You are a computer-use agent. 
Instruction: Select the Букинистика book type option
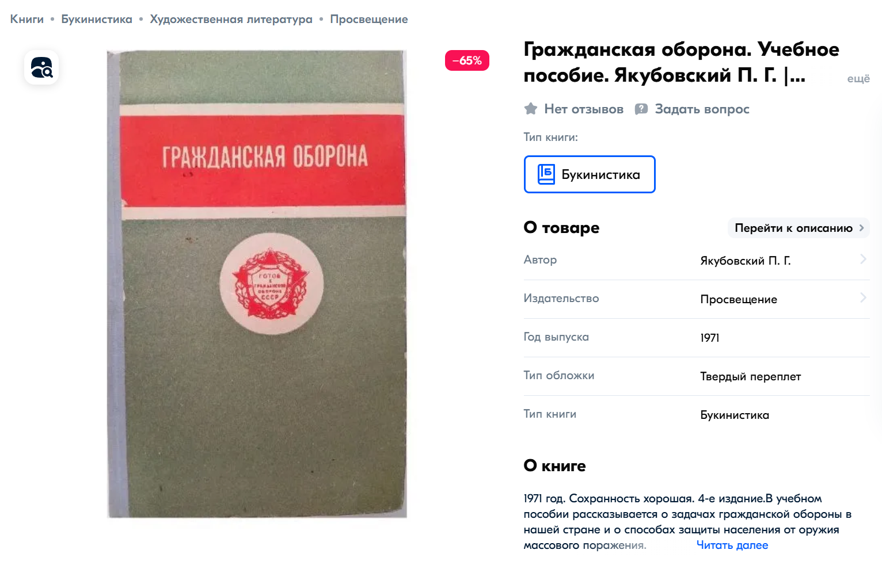point(590,174)
